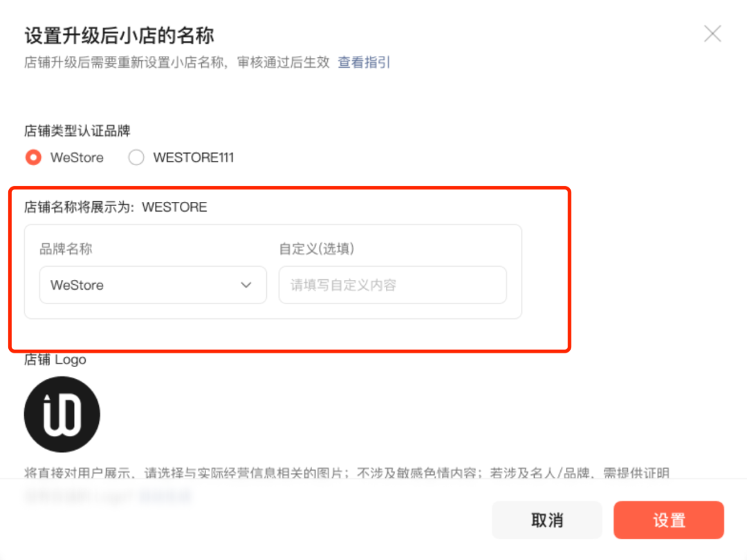Dismiss the dialog with the X icon

point(712,33)
